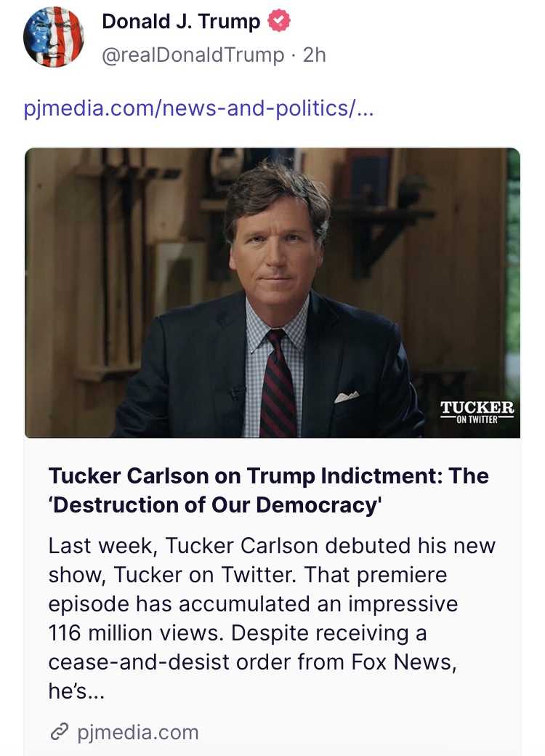This screenshot has width=545, height=756.
Task: Open the pjmedia.com domain label in the card footer
Action: point(137,732)
